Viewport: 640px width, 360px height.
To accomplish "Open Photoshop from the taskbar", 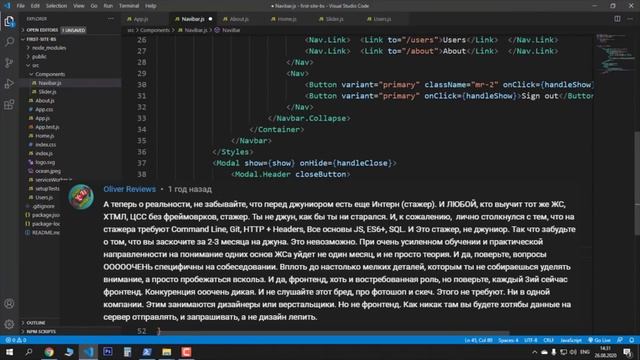I will (x=108, y=352).
